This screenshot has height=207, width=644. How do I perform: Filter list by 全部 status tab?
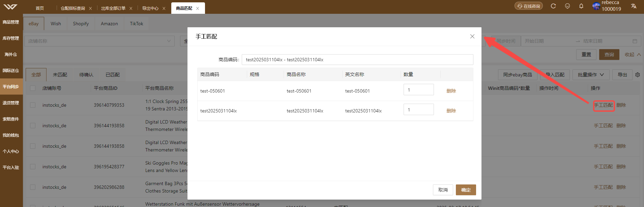pos(36,75)
